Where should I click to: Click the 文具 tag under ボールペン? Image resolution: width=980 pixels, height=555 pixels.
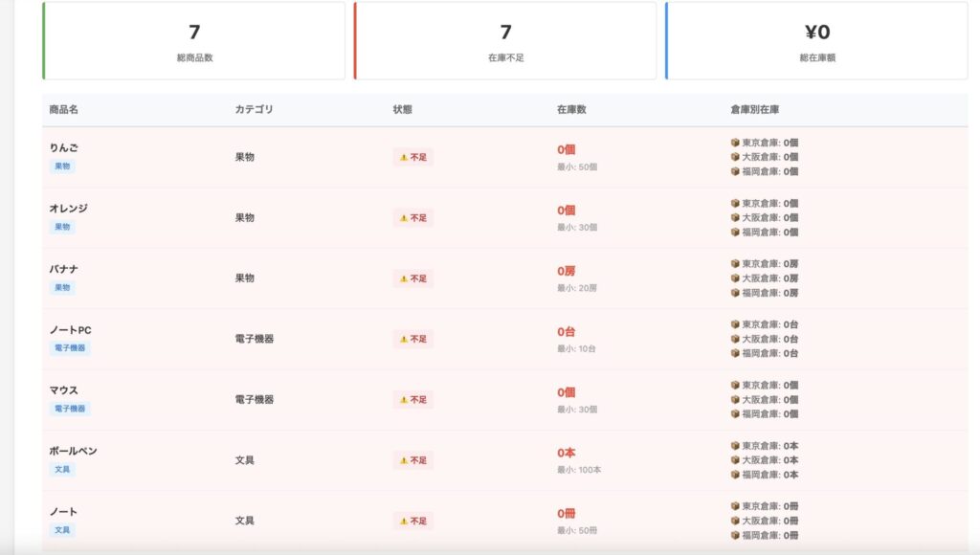(62, 470)
